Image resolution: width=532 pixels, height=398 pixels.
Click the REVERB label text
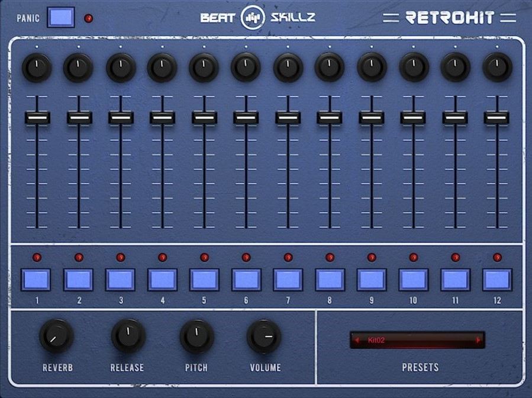tap(57, 368)
